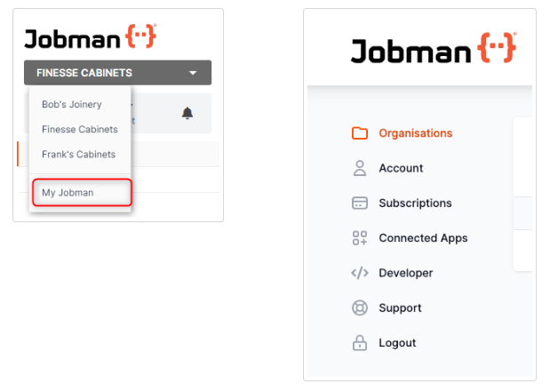Click the Jobman logo above the organisation dropdown
Viewport: 550px width, 392px height.
pos(91,38)
